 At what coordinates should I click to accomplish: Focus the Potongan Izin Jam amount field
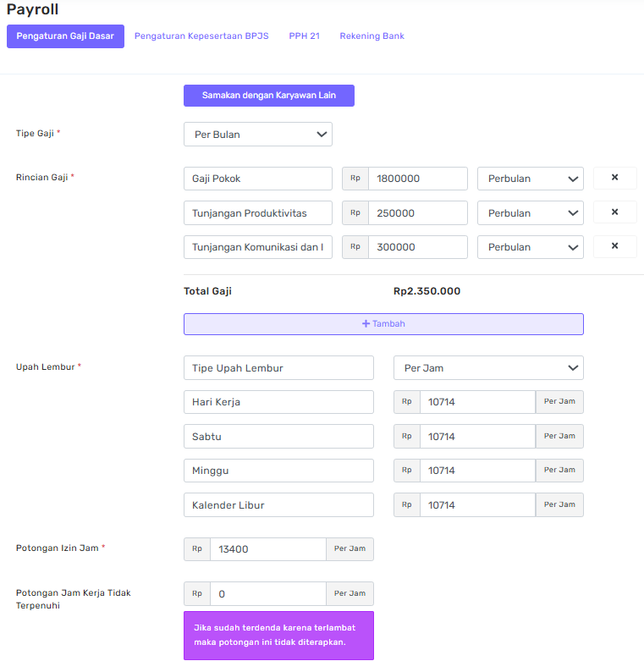(267, 549)
